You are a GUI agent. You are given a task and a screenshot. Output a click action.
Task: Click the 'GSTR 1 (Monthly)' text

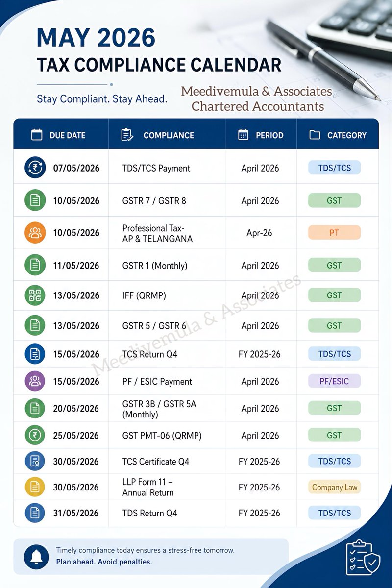(x=155, y=266)
